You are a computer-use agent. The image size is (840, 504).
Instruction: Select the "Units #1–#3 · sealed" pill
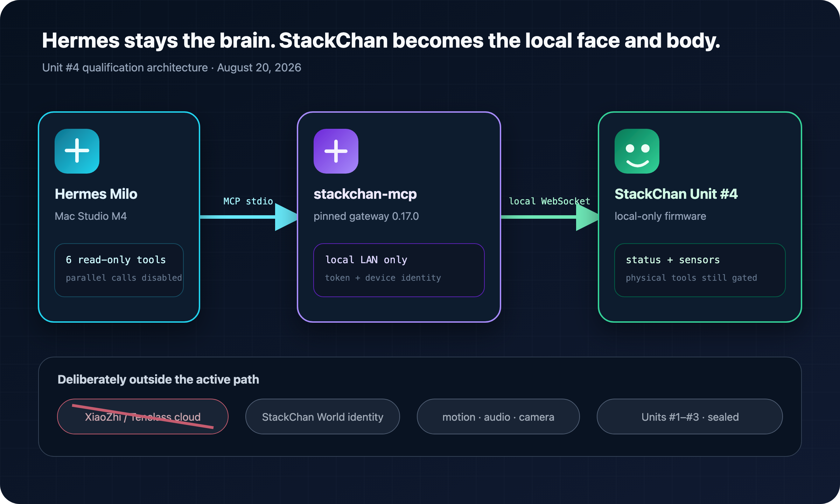tap(690, 416)
